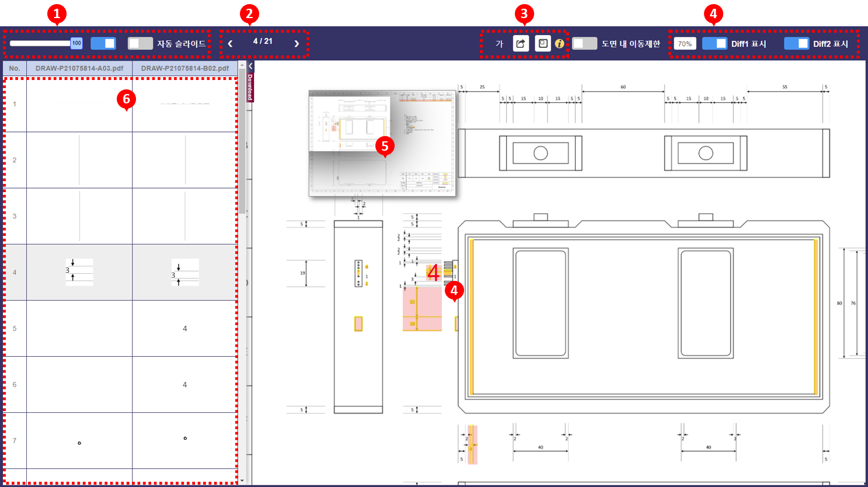
Task: Click the yellow info icon
Action: click(x=559, y=44)
